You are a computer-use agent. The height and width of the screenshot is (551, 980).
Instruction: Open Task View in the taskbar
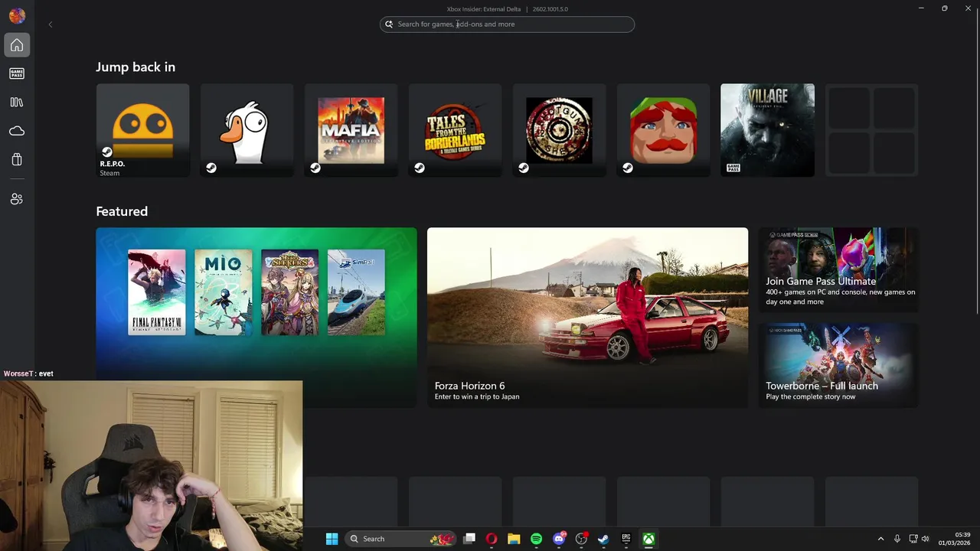(469, 539)
